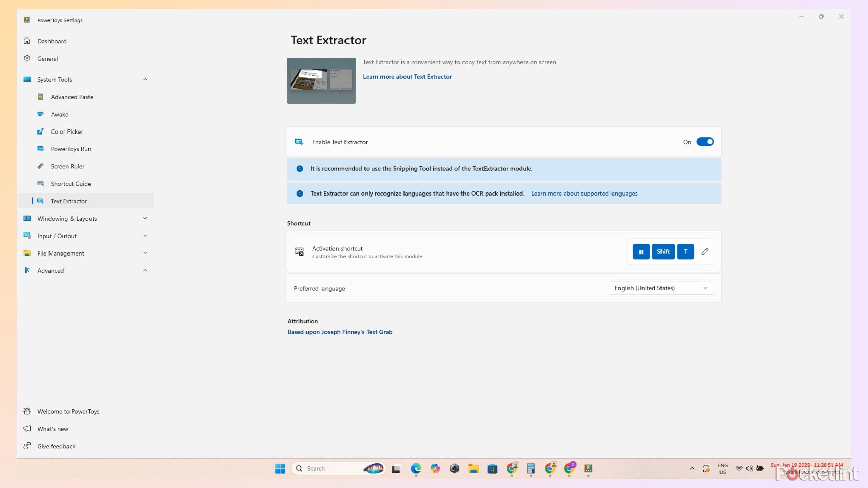Viewport: 868px width, 488px height.
Task: Open PowerToys Run page
Action: click(86, 149)
